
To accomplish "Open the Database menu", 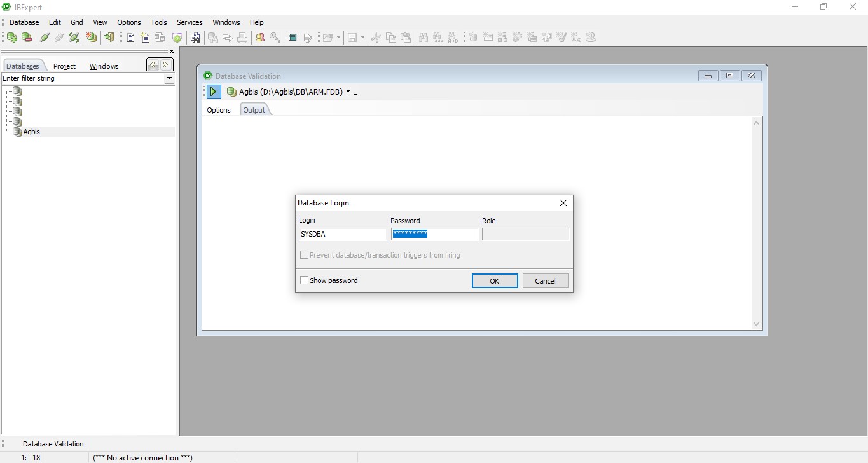I will coord(24,22).
